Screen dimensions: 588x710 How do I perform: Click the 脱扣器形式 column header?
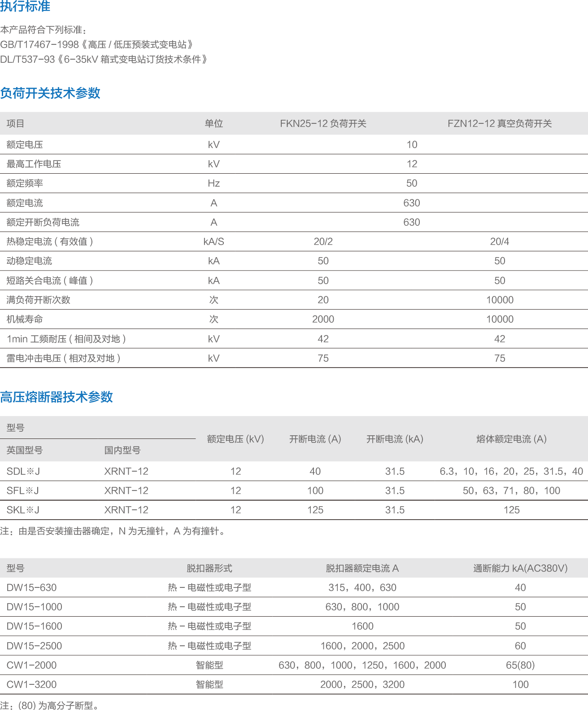[209, 568]
